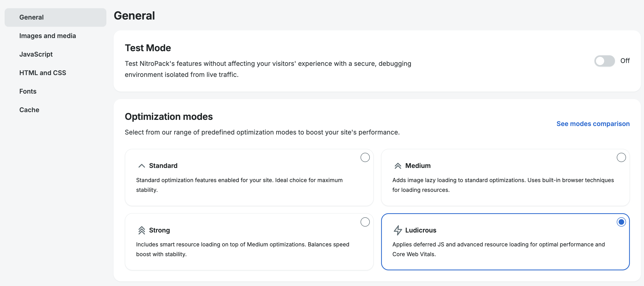Enable the Test Mode toggle switch
This screenshot has width=644, height=286.
tap(604, 61)
